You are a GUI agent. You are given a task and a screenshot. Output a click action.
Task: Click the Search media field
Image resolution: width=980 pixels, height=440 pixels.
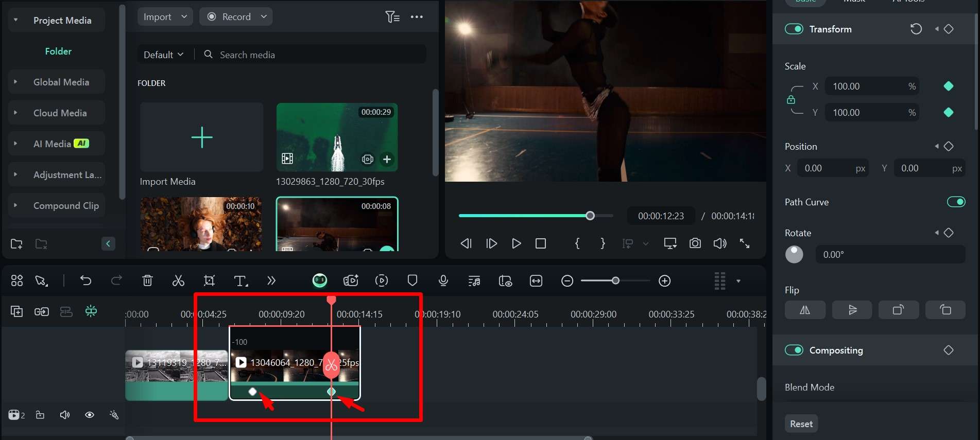[x=310, y=55]
